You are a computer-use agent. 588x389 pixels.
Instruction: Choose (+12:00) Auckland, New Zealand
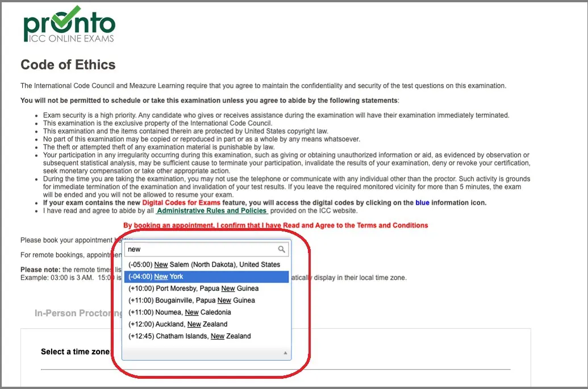(207, 324)
